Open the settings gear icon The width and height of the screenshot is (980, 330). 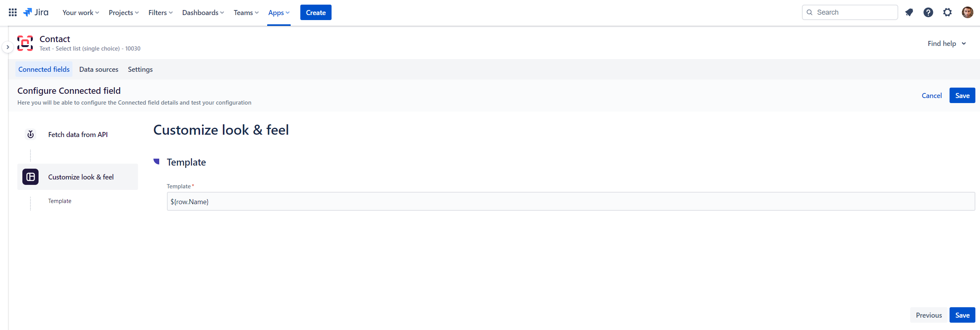click(947, 12)
